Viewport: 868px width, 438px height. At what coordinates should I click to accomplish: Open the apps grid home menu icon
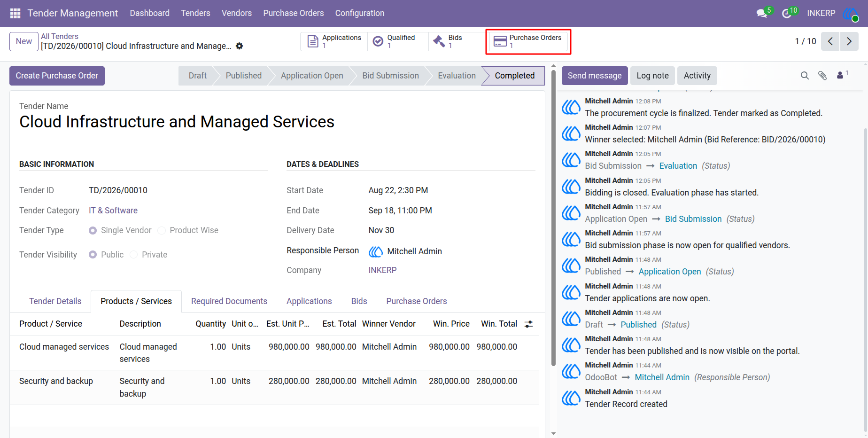15,13
